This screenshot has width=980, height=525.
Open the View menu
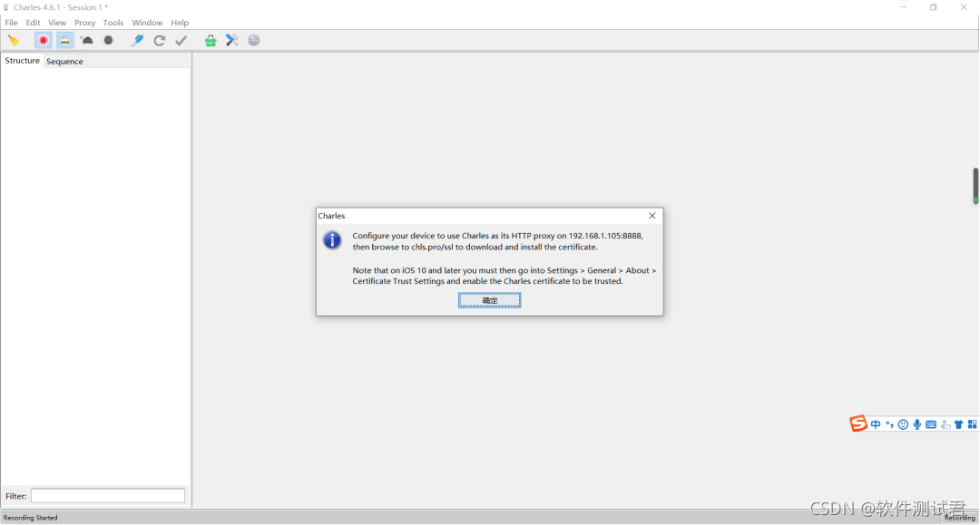(x=57, y=23)
